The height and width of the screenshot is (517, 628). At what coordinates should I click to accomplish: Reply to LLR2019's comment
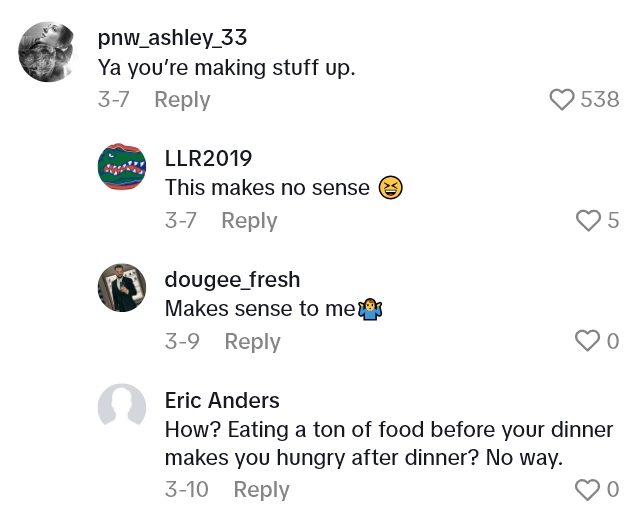click(x=249, y=220)
